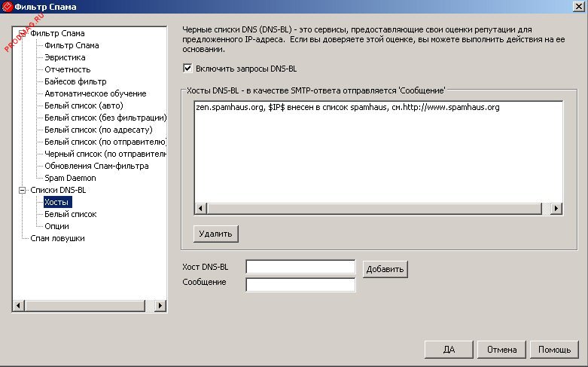Image resolution: width=588 pixels, height=367 pixels.
Task: Open Опции under Списки DNS-BL
Action: pyautogui.click(x=56, y=226)
